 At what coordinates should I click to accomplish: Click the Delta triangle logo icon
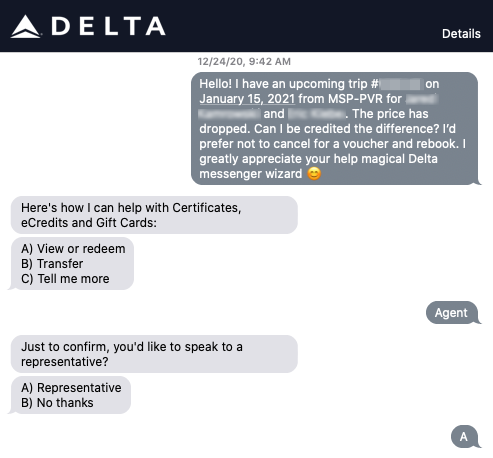26,27
